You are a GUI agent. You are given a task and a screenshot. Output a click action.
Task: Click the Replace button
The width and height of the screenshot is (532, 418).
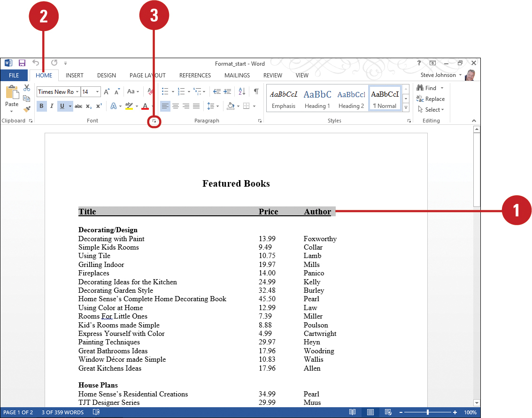[431, 99]
